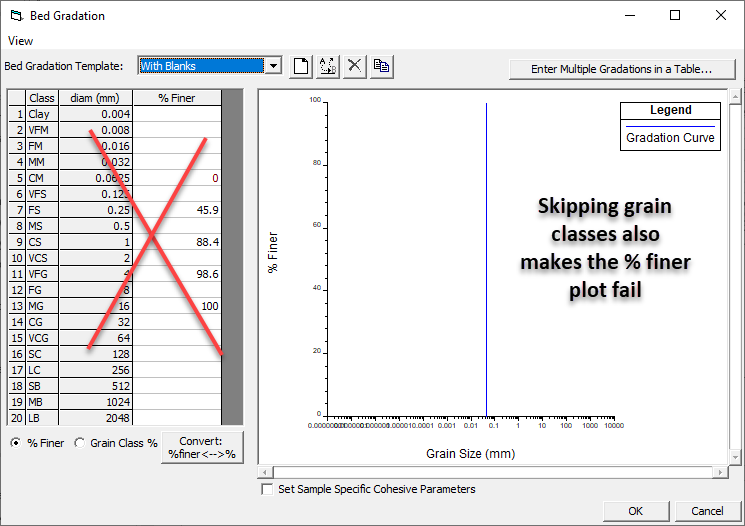Viewport: 745px width, 526px height.
Task: Select row 19 MB class cell
Action: click(x=42, y=402)
